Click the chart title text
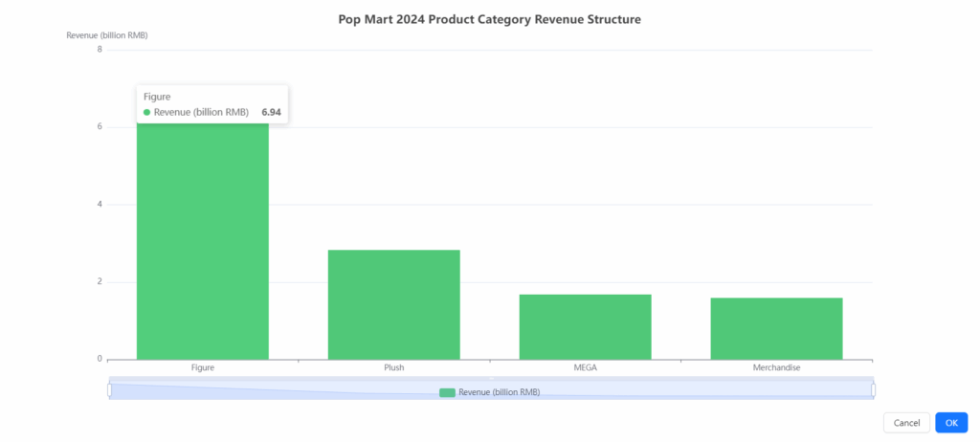Screen dimensions: 980x442 pyautogui.click(x=489, y=19)
